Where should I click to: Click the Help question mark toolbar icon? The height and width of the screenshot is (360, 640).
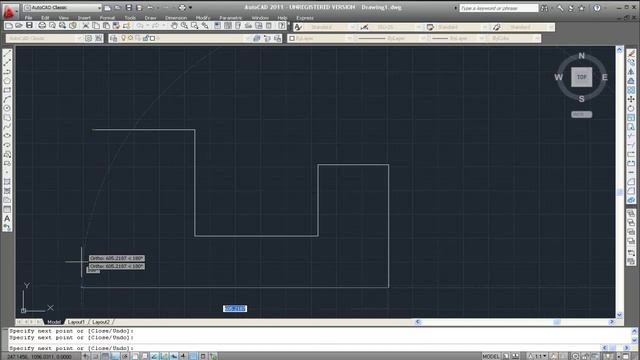pos(282,26)
